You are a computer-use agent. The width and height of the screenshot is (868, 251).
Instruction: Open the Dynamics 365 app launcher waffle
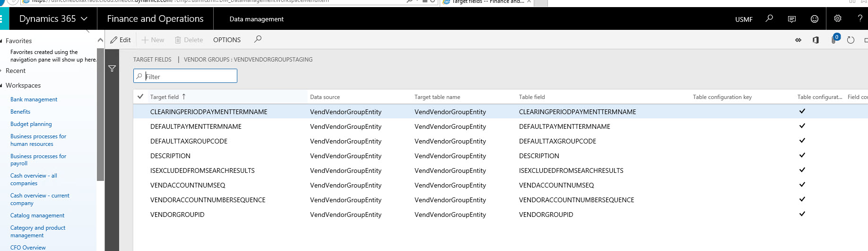(x=1, y=18)
